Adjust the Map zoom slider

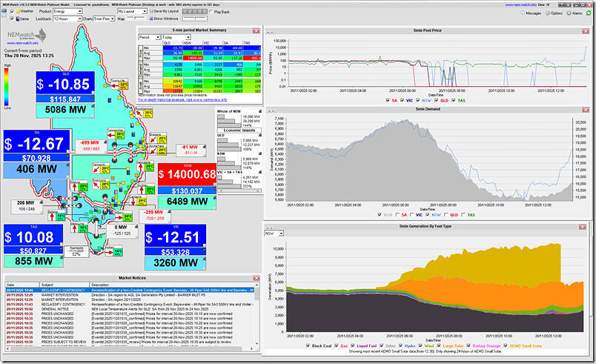136,19
